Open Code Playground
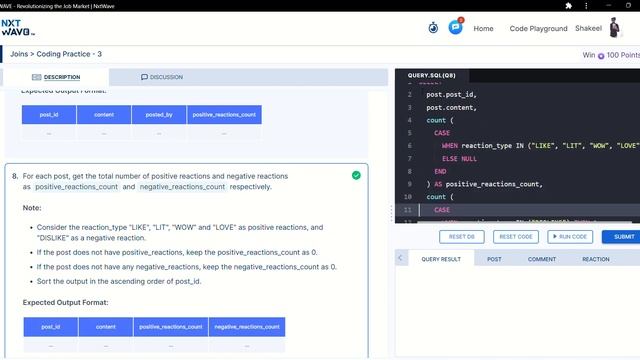640x360 pixels. 538,29
